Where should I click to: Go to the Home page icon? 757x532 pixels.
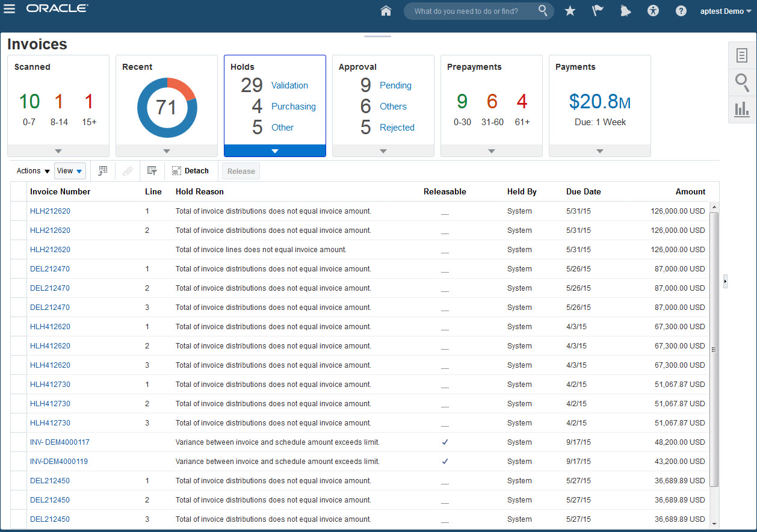pos(386,11)
